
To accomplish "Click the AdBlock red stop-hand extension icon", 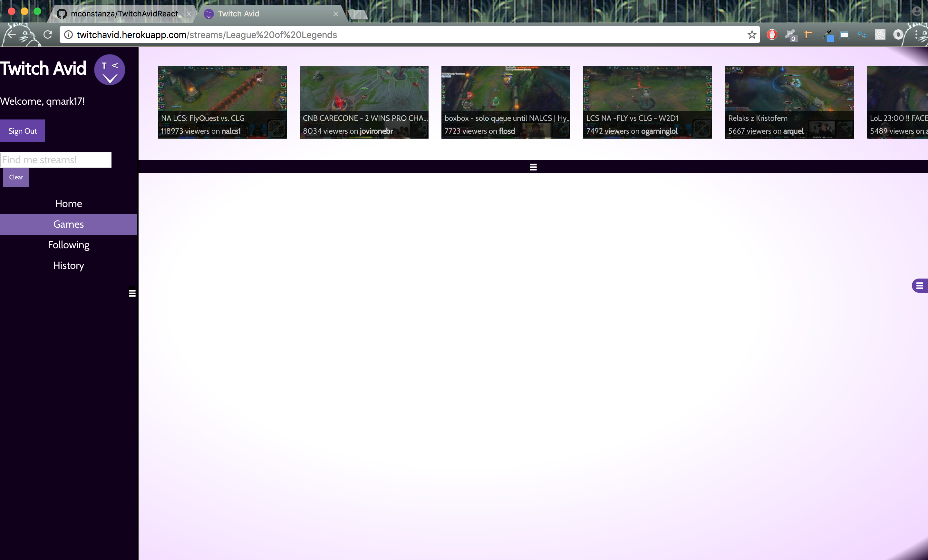I will 772,35.
